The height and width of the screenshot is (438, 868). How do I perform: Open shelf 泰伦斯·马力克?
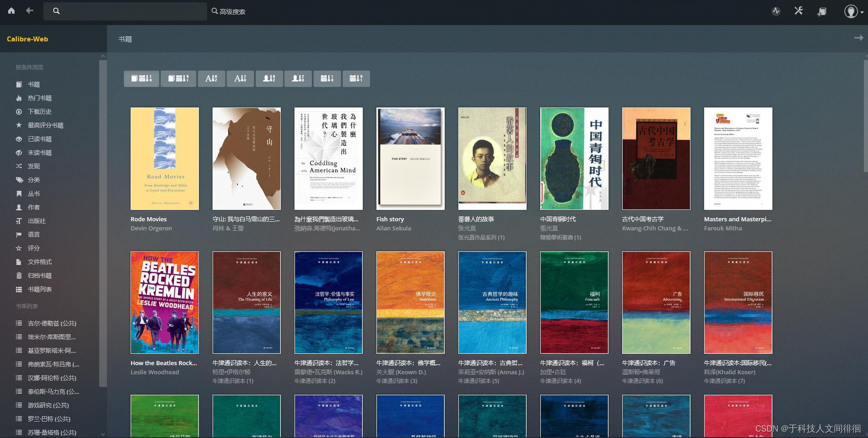[x=53, y=392]
